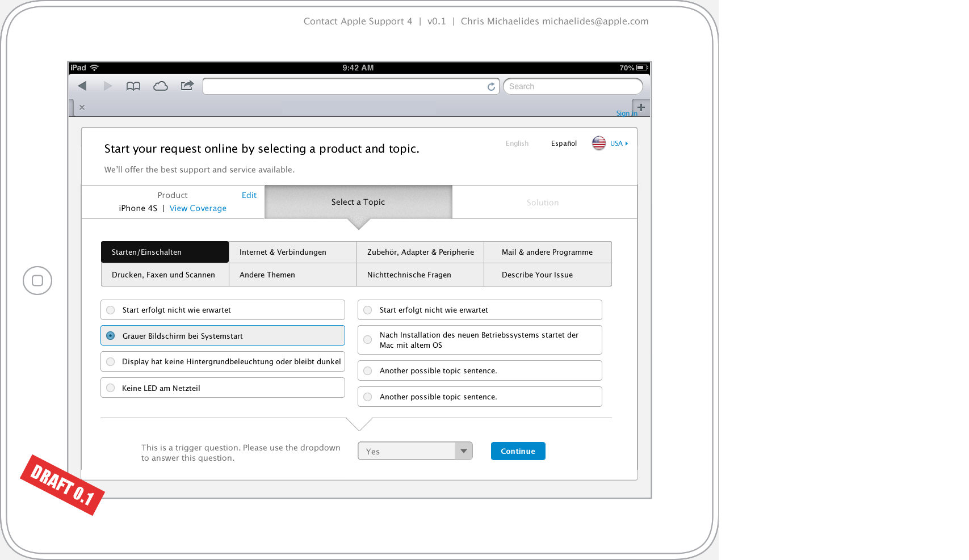
Task: Open the View Coverage link
Action: pos(198,208)
